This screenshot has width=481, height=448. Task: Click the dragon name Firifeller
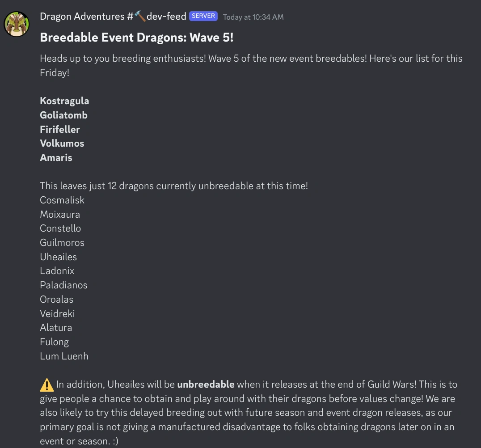pos(59,129)
